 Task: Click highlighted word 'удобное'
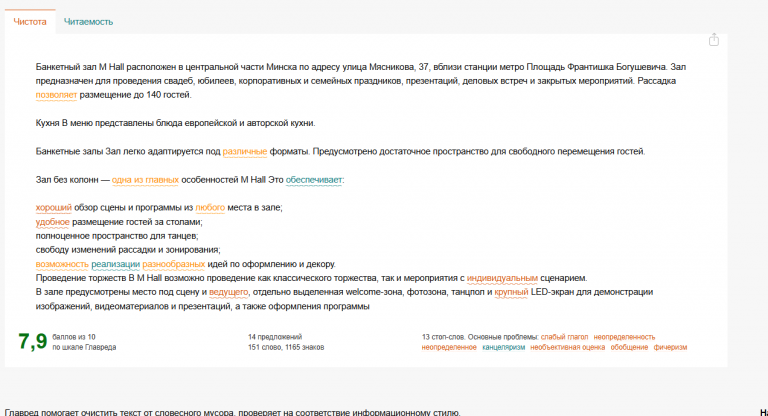click(x=52, y=222)
